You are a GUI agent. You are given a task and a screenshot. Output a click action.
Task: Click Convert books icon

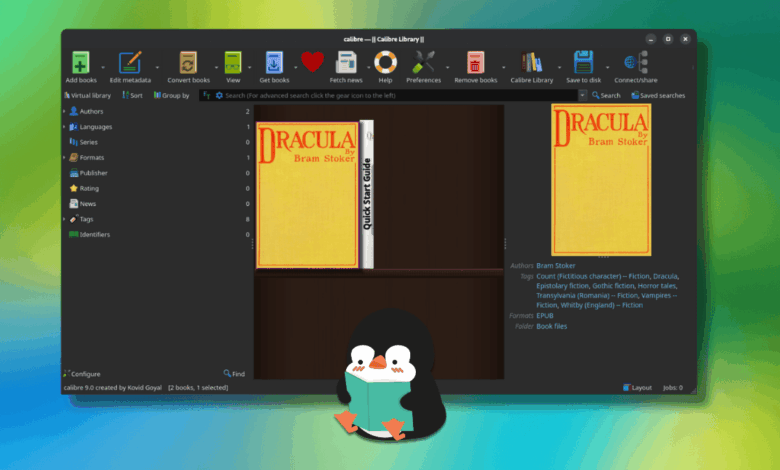pos(188,63)
